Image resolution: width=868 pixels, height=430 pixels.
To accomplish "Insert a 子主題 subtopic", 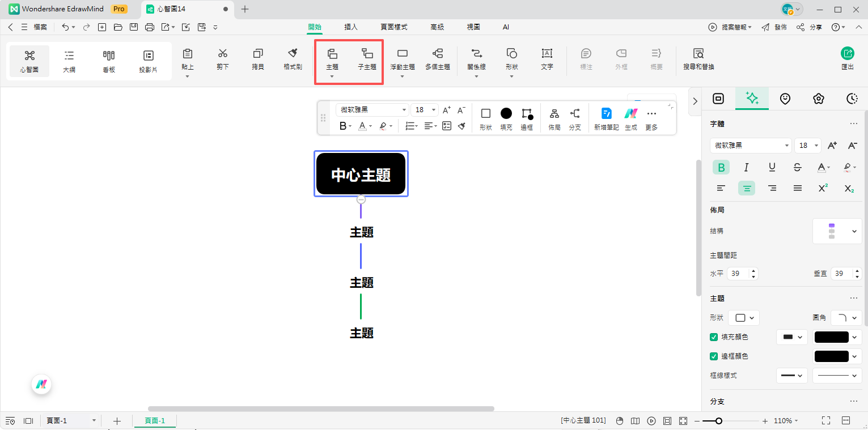I will pos(366,60).
